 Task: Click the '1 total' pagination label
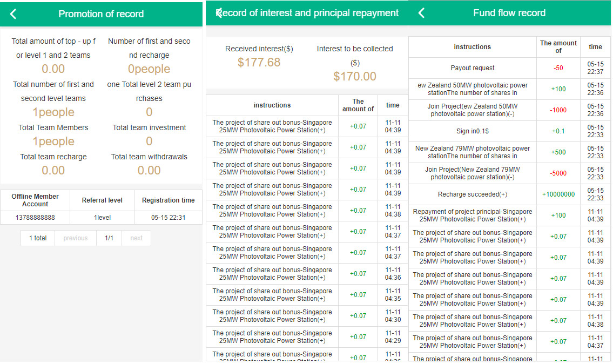pos(38,238)
